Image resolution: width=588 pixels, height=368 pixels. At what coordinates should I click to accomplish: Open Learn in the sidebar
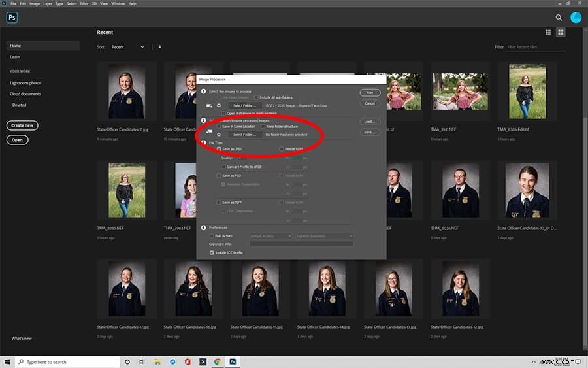coord(15,57)
